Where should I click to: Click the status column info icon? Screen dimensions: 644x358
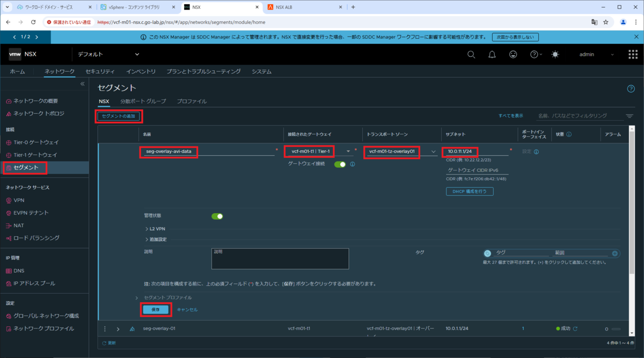click(569, 134)
